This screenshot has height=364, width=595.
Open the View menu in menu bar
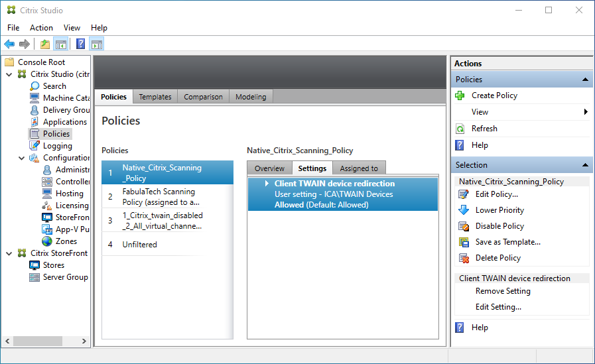coord(72,28)
